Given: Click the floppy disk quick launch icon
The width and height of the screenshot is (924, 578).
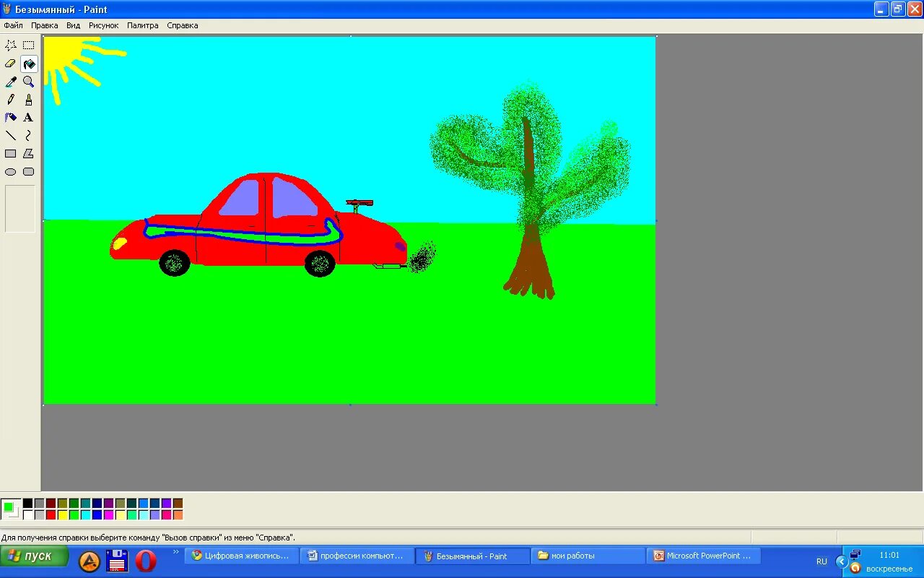Looking at the screenshot, I should tap(117, 561).
